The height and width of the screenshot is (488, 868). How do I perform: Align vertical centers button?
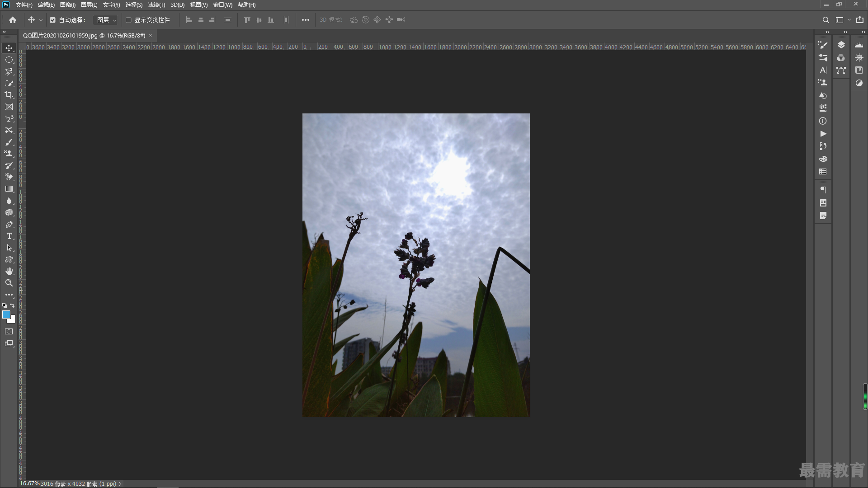259,20
